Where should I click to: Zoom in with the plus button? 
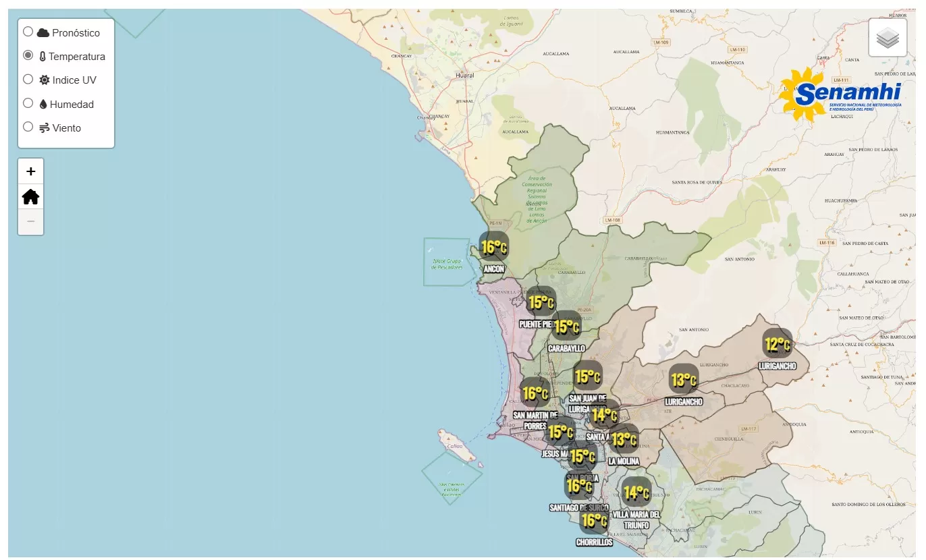[x=30, y=171]
